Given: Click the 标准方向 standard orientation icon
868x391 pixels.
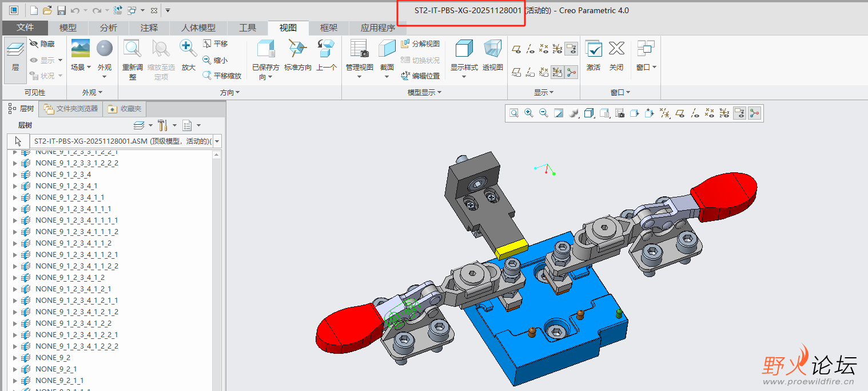Looking at the screenshot, I should point(297,49).
